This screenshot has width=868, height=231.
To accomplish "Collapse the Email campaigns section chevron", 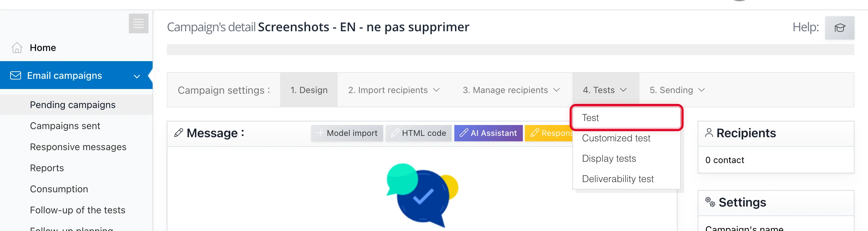I will point(137,76).
